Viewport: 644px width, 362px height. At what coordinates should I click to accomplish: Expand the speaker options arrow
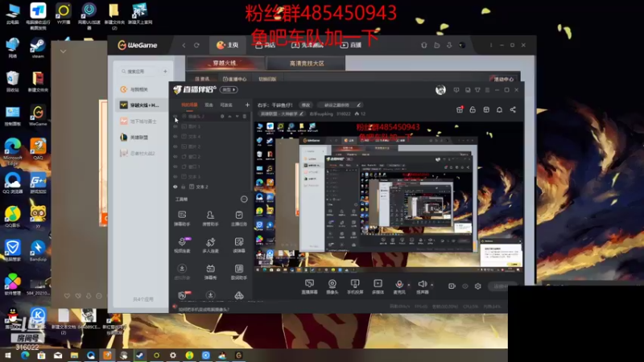[431, 285]
